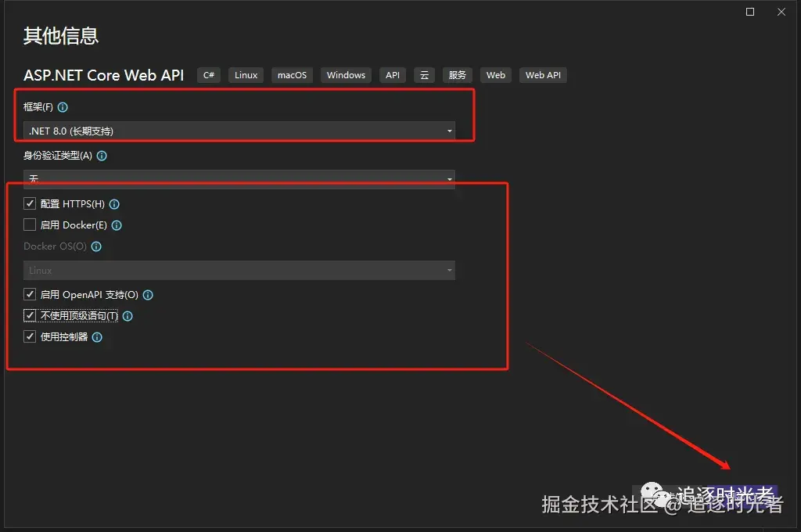Show info icon beside 使用控制器
Image resolution: width=801 pixels, height=532 pixels.
click(97, 336)
